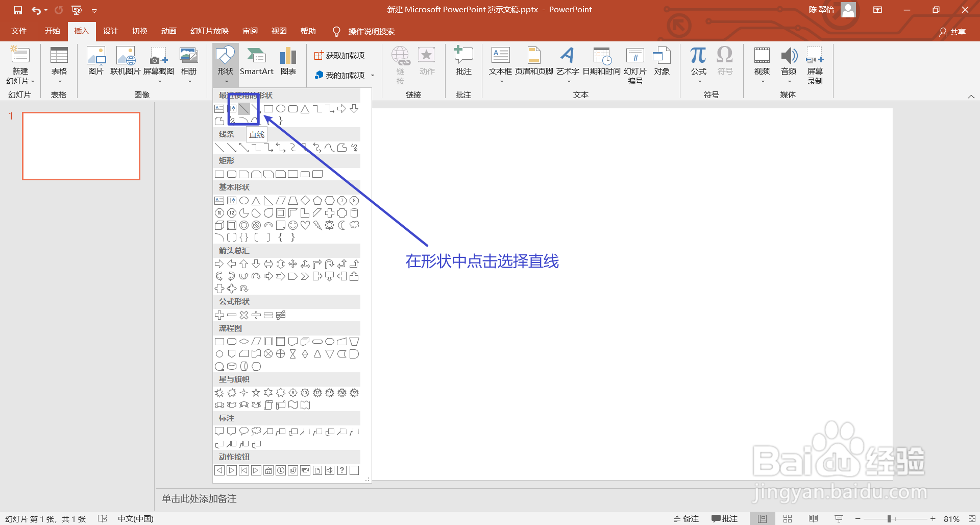Viewport: 980px width, 525px height.
Task: Expand the 音频 audio dropdown
Action: [789, 82]
